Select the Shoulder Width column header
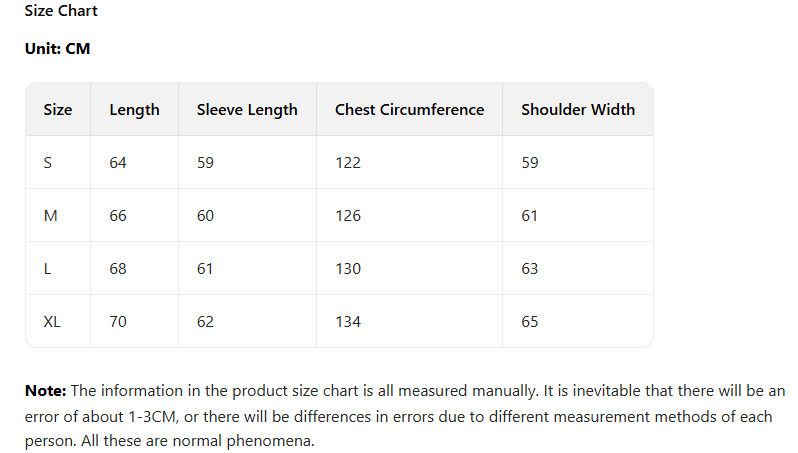Screen dimensions: 798x453 (577, 110)
